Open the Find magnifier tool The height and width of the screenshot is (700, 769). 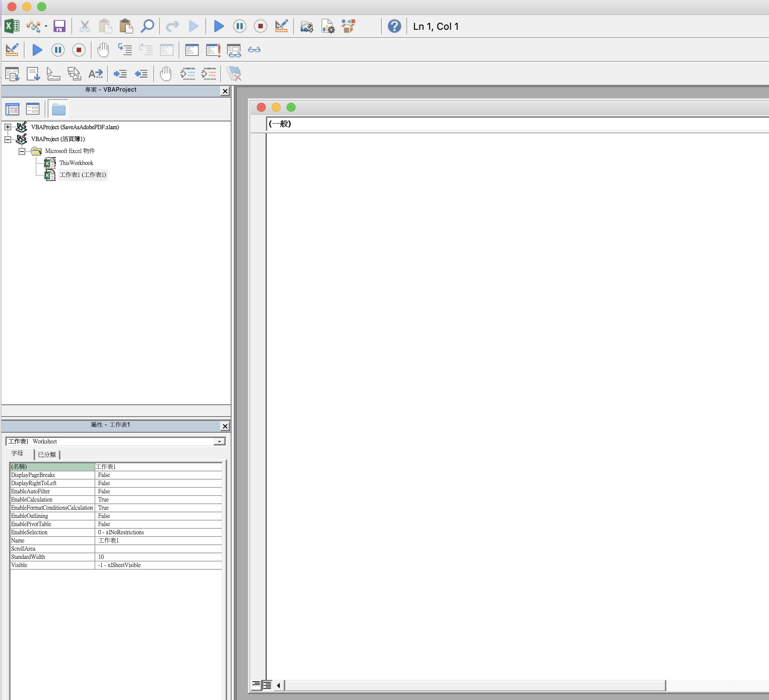pos(147,26)
